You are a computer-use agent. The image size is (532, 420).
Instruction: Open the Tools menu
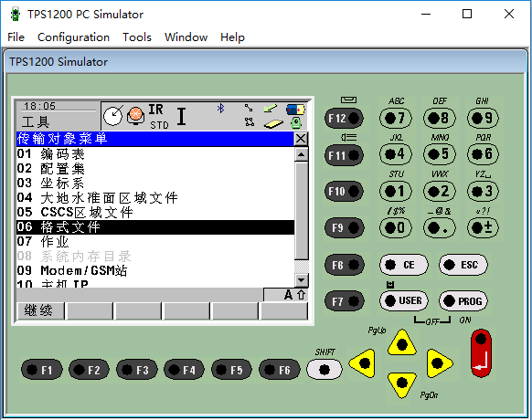(x=137, y=37)
